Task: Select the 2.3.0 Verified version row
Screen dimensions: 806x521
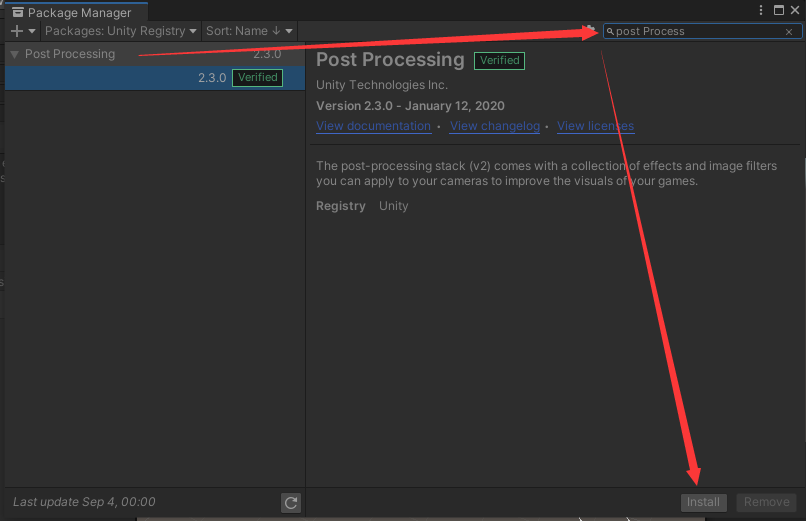Action: pyautogui.click(x=155, y=78)
